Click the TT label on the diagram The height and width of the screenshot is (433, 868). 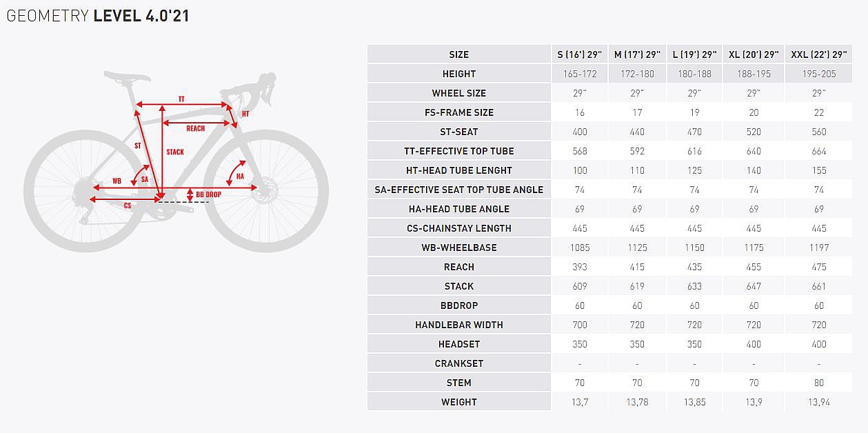click(181, 99)
